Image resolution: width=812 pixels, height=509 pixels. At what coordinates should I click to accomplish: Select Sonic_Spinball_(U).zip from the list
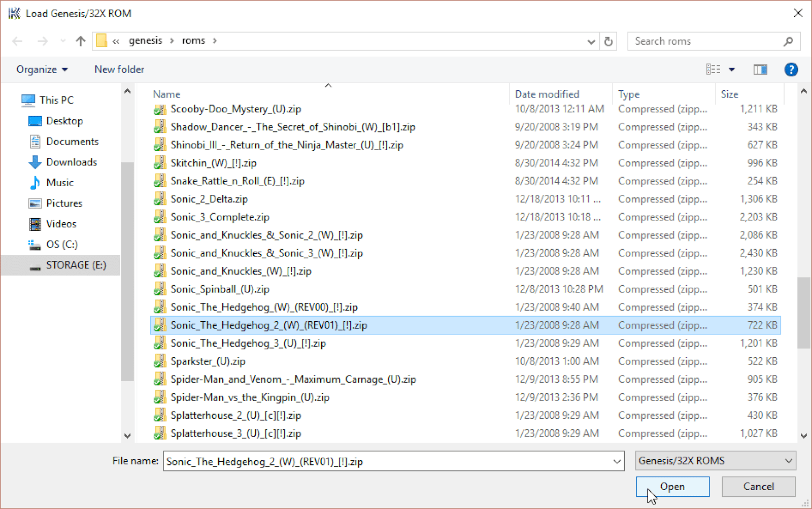click(220, 289)
